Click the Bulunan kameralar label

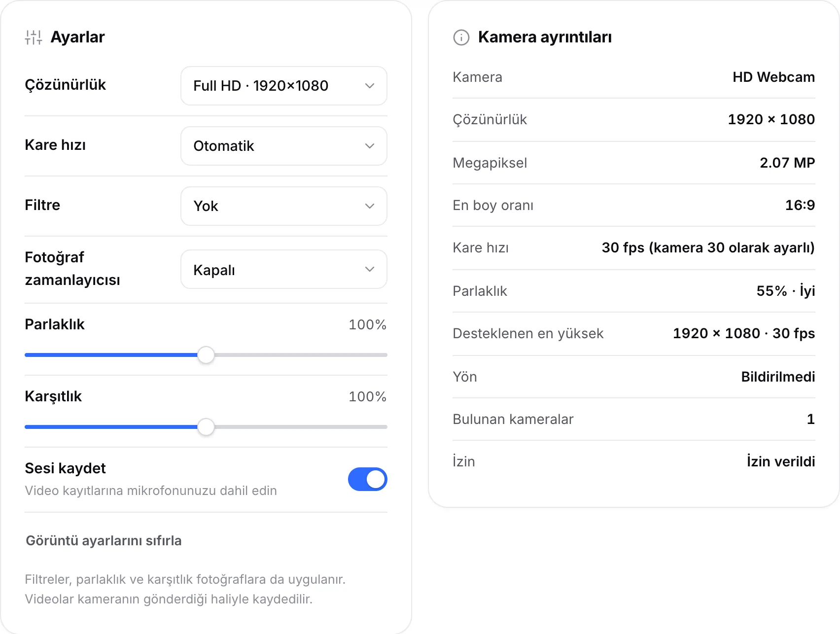pyautogui.click(x=513, y=419)
